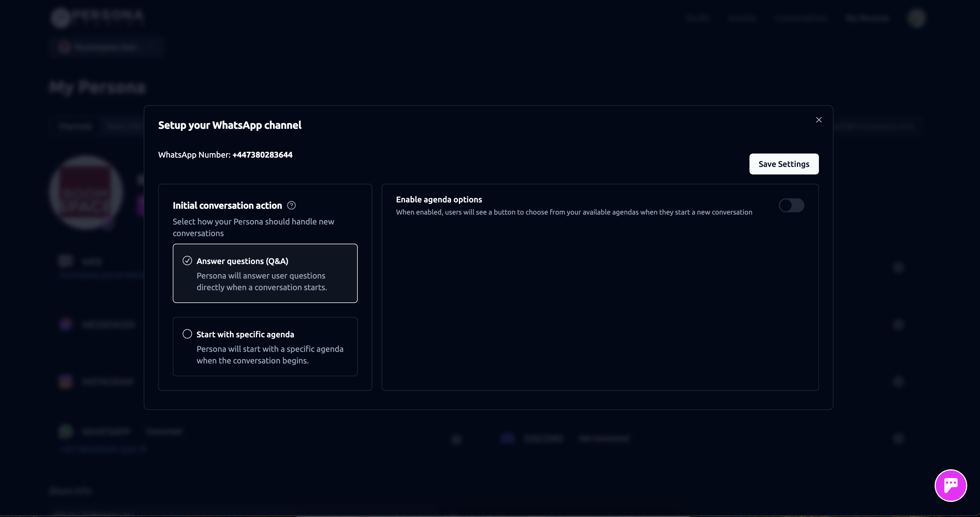Open the pink chat support bubble
This screenshot has width=980, height=517.
pyautogui.click(x=950, y=485)
